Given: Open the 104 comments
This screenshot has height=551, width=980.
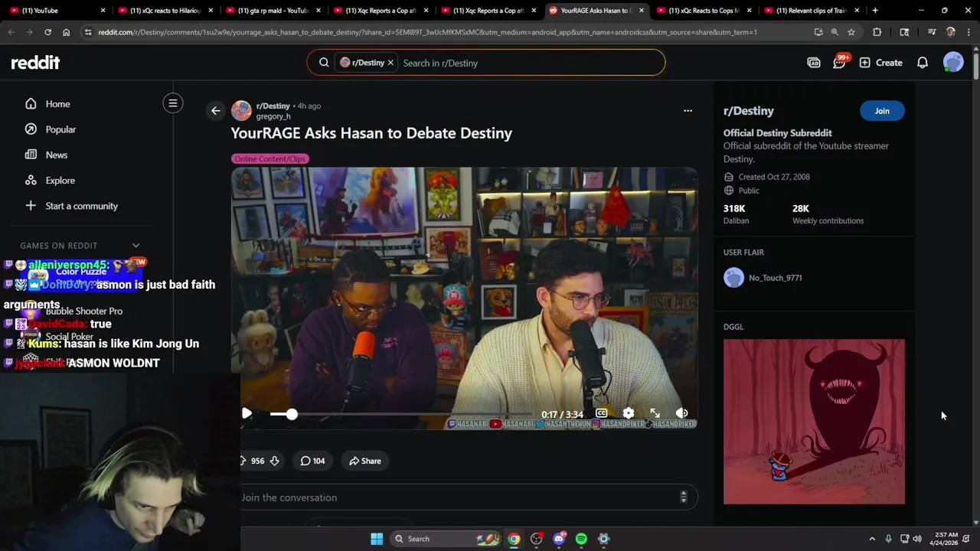Looking at the screenshot, I should pos(312,461).
